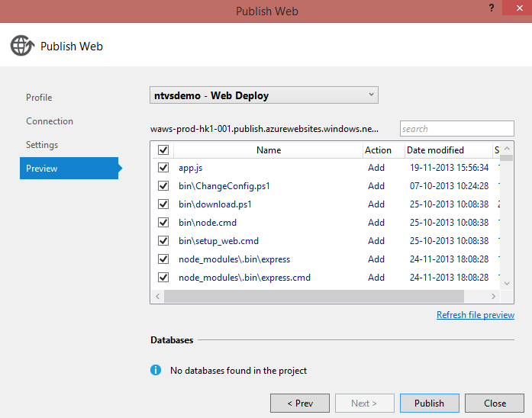Viewport: 532px width, 418px height.
Task: Uncheck the app.js checkbox
Action: 163,168
